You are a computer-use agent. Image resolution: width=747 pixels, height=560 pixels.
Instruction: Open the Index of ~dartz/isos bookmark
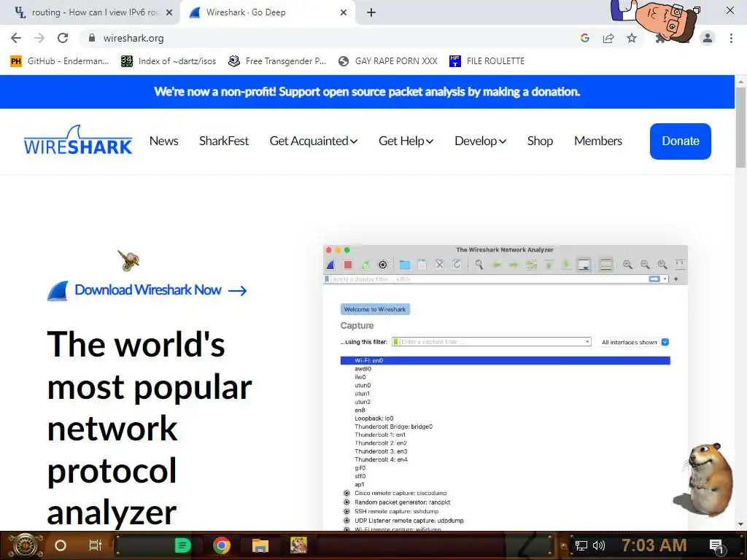click(x=169, y=61)
